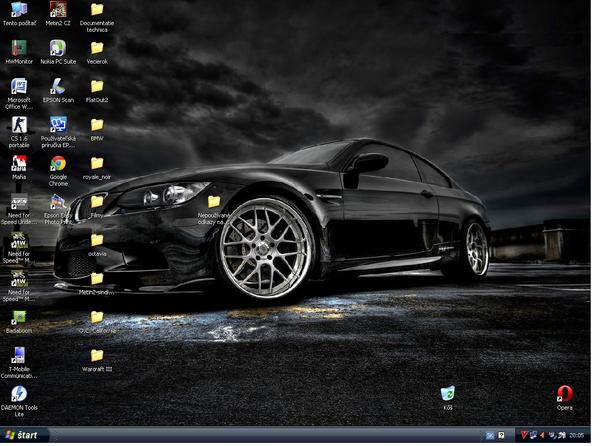Viewport: 600px width, 446px height.
Task: Open the BMW folder
Action: coord(97,125)
